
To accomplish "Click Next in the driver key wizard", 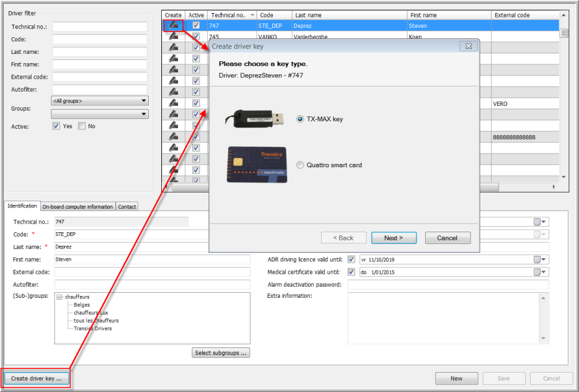I will (394, 238).
